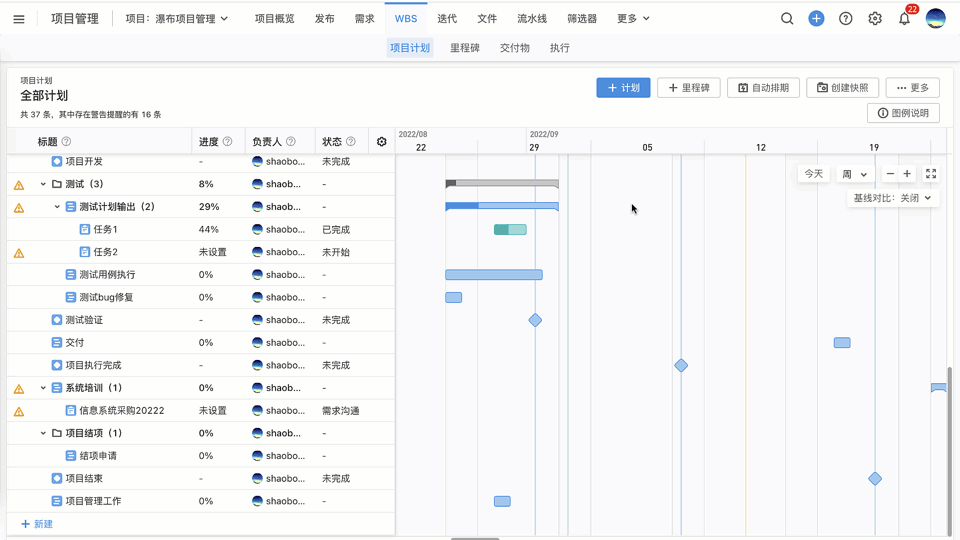Open the search magnifier icon
Image resolution: width=960 pixels, height=540 pixels.
point(787,18)
